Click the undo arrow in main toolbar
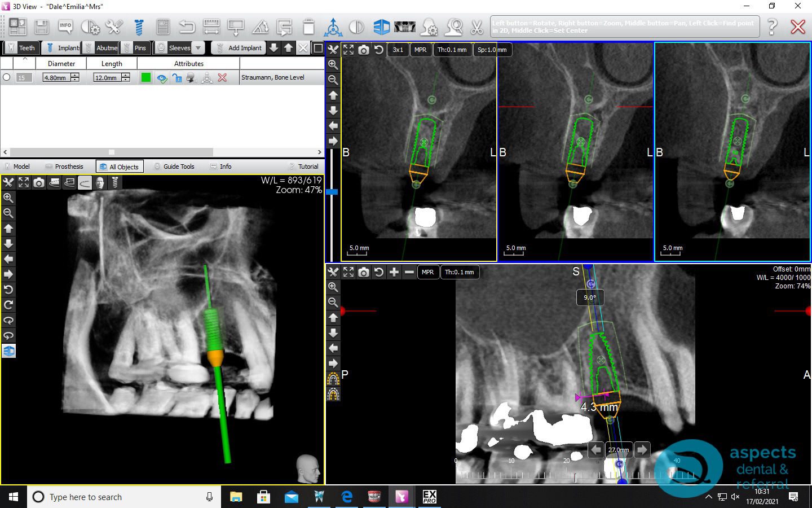This screenshot has height=508, width=812. coord(187,27)
